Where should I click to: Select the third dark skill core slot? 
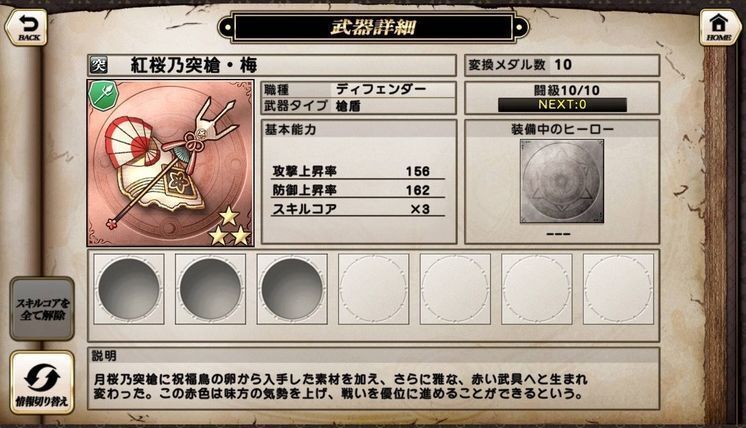tap(292, 289)
